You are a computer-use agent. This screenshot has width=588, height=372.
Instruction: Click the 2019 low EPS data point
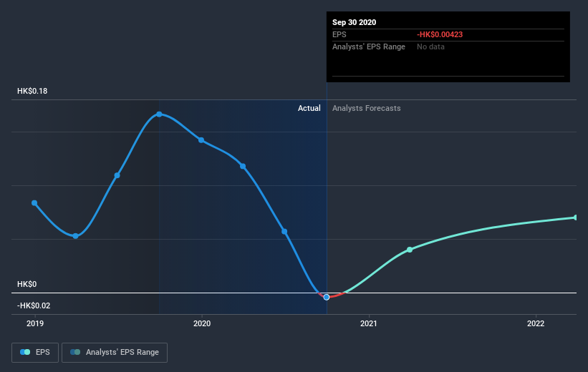pyautogui.click(x=75, y=236)
